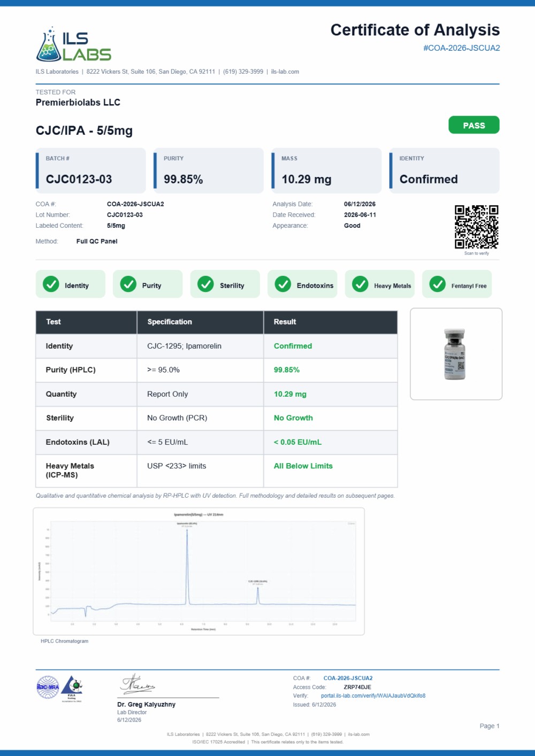Click the Specification column header
Viewport: 535px width, 756px height.
(200, 322)
